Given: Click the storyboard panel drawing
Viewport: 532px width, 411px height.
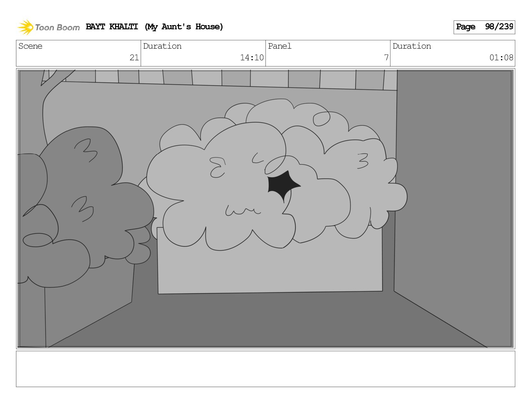Looking at the screenshot, I should tap(265, 209).
